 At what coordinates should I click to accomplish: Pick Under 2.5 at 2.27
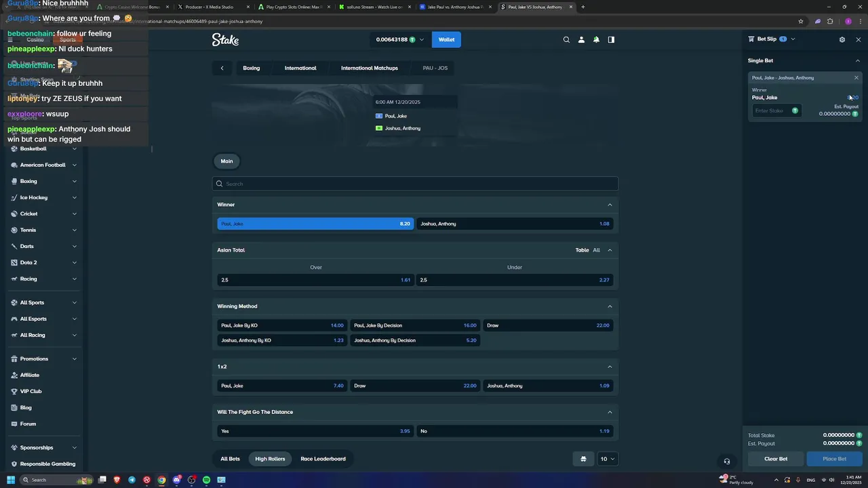tap(515, 280)
